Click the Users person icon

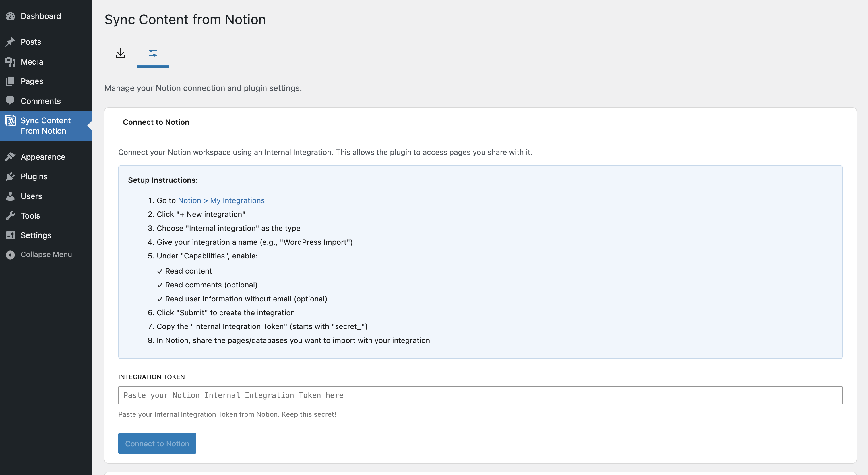[x=10, y=196]
